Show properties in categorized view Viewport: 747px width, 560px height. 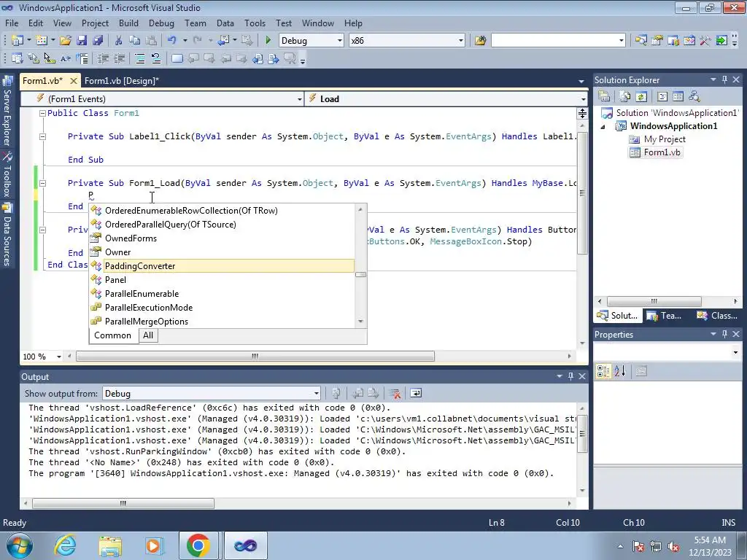click(603, 371)
